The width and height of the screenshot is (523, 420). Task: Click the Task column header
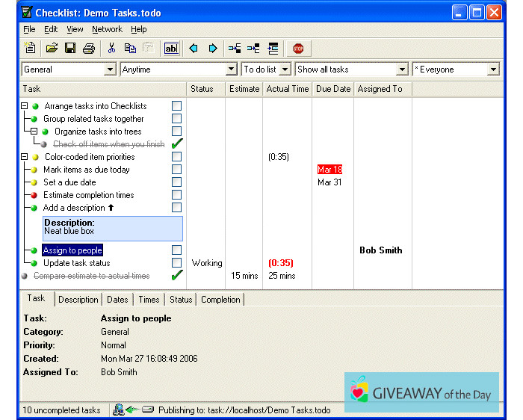coord(103,89)
